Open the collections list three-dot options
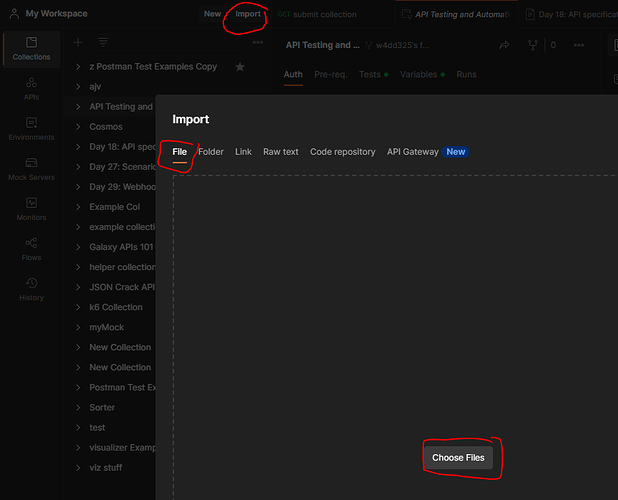Screen dimensions: 618x500 tap(258, 42)
